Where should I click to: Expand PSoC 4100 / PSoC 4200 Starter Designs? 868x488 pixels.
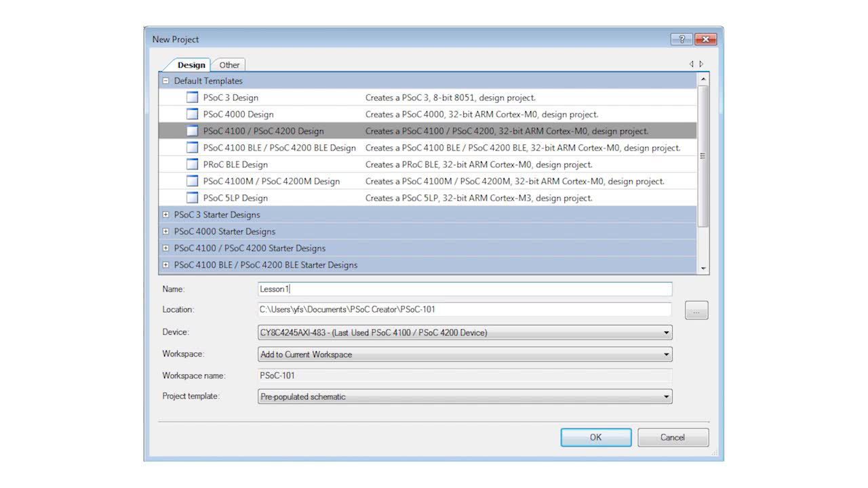[x=165, y=248]
